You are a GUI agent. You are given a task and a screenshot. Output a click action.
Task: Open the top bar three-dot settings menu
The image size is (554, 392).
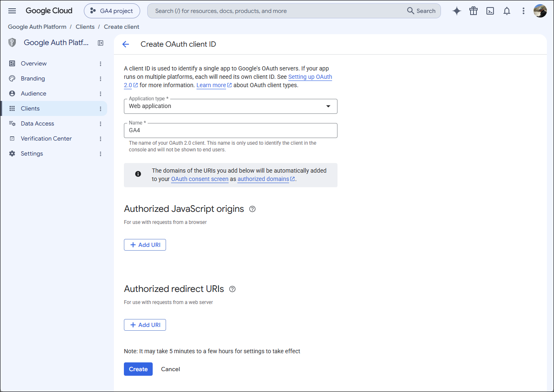point(524,11)
